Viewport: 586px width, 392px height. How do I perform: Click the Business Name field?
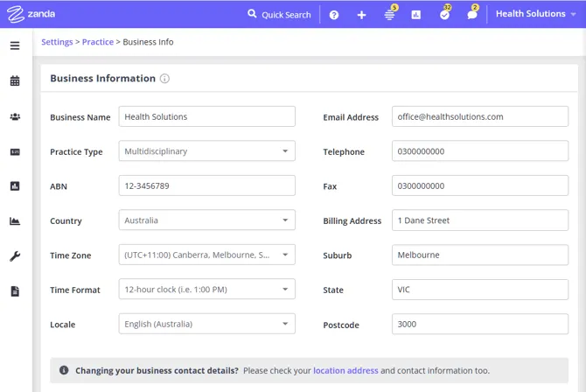pos(207,116)
